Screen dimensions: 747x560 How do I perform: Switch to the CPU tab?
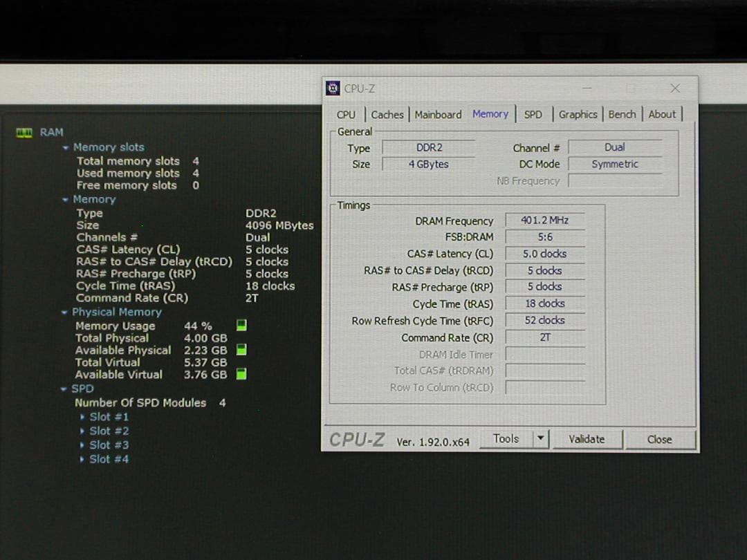coord(346,114)
